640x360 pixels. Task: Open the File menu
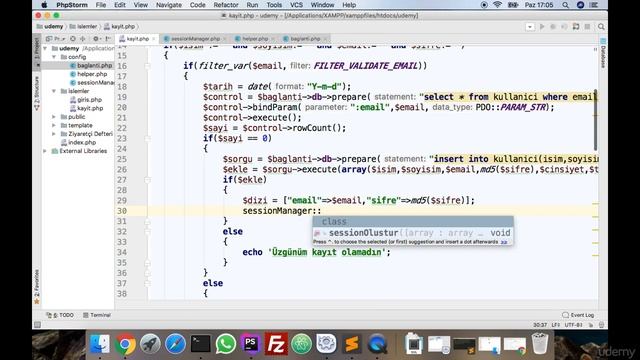coord(101,5)
